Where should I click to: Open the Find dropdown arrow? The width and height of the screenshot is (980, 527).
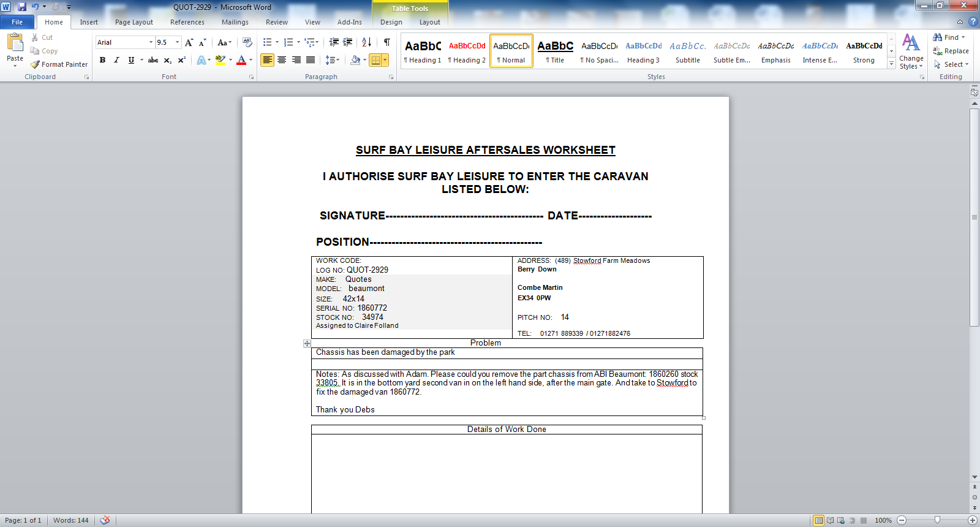963,37
